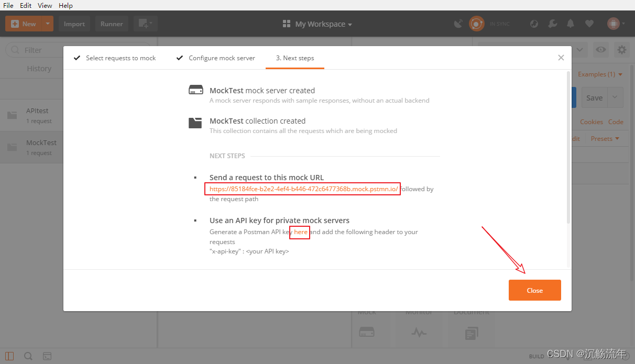Viewport: 635px width, 364px height.
Task: Switch to the History tab in the sidebar
Action: pyautogui.click(x=39, y=69)
